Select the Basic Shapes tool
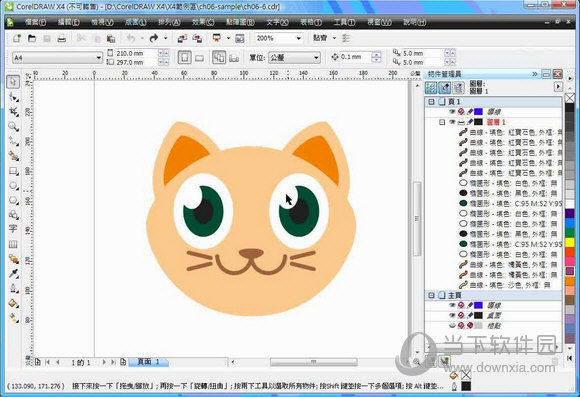The height and width of the screenshot is (397, 580). click(x=13, y=215)
